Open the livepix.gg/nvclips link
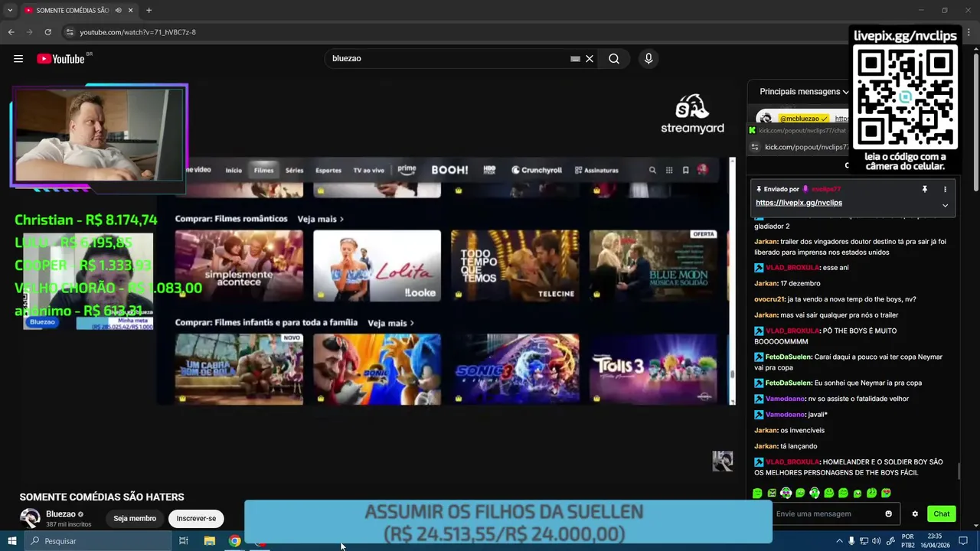This screenshot has width=980, height=551. [x=799, y=203]
